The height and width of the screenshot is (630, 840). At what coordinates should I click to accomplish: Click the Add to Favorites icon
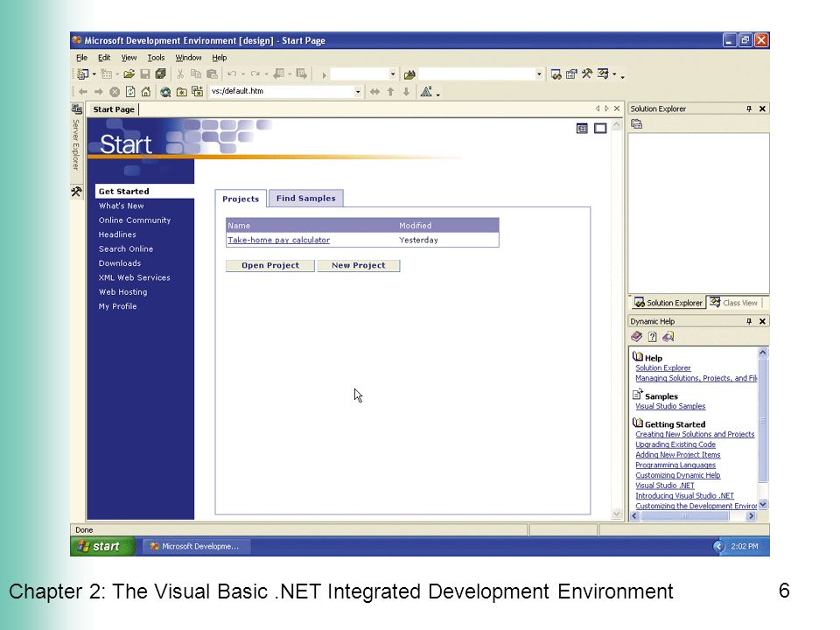point(197,92)
